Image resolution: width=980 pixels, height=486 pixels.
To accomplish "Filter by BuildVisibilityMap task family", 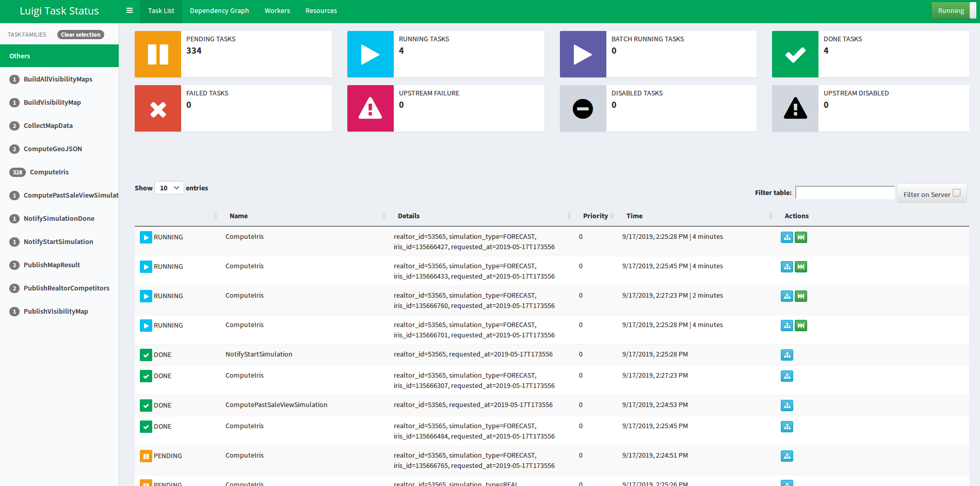I will point(59,102).
